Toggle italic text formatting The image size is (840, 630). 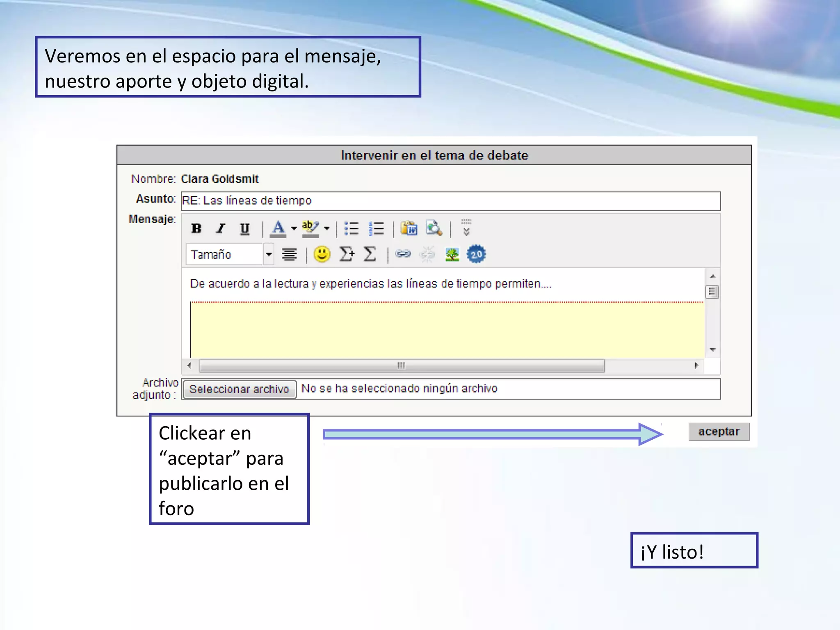pyautogui.click(x=221, y=228)
